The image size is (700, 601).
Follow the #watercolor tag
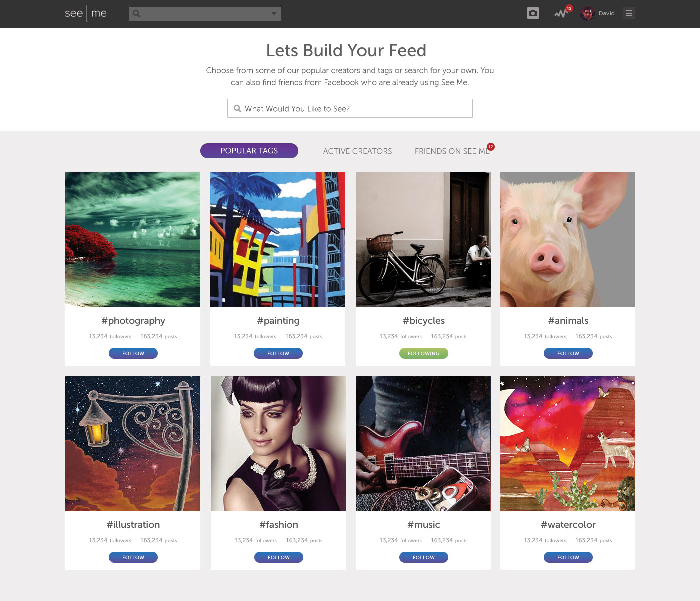(x=568, y=557)
